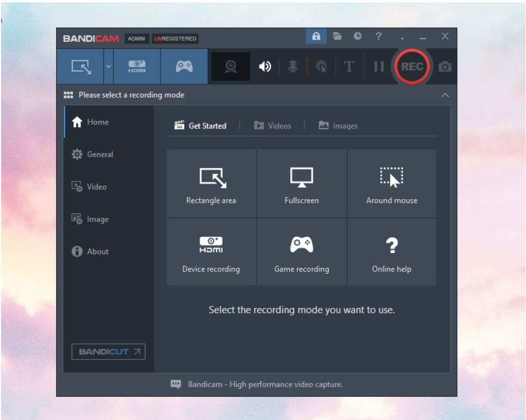The width and height of the screenshot is (526, 420).
Task: Switch to the Videos tab
Action: [273, 126]
